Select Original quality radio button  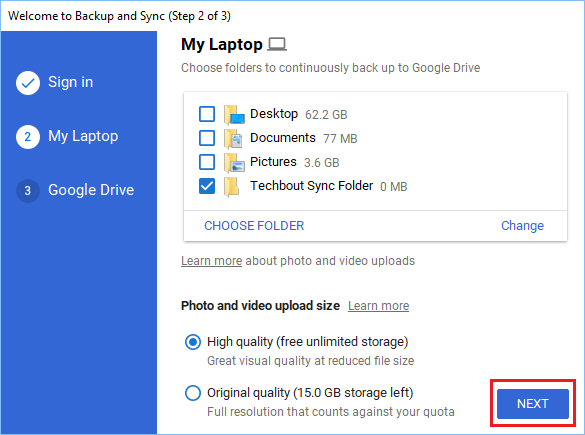click(193, 393)
